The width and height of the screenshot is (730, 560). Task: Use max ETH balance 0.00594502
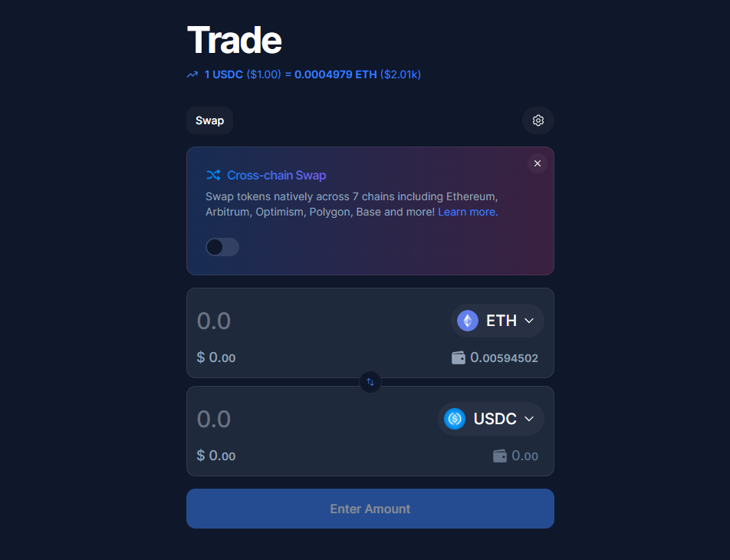(505, 357)
